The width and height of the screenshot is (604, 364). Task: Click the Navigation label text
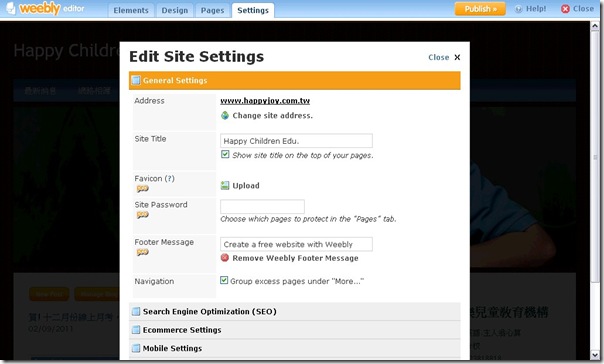point(154,282)
